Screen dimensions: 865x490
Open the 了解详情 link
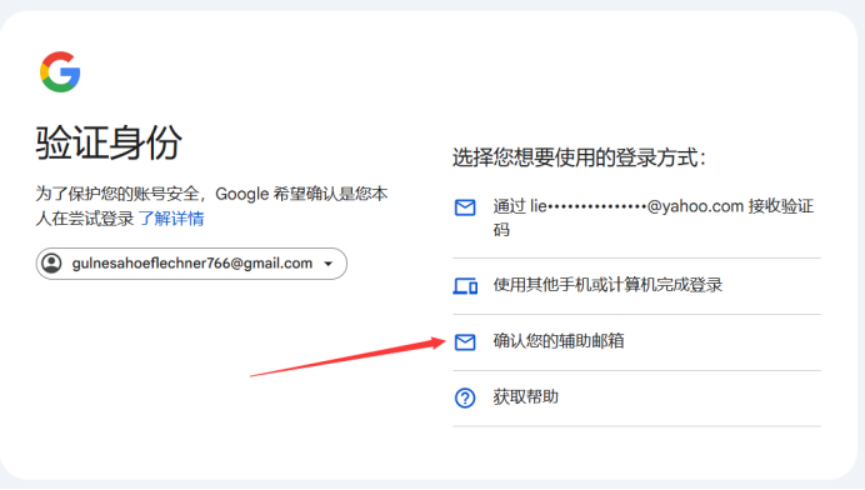point(171,219)
